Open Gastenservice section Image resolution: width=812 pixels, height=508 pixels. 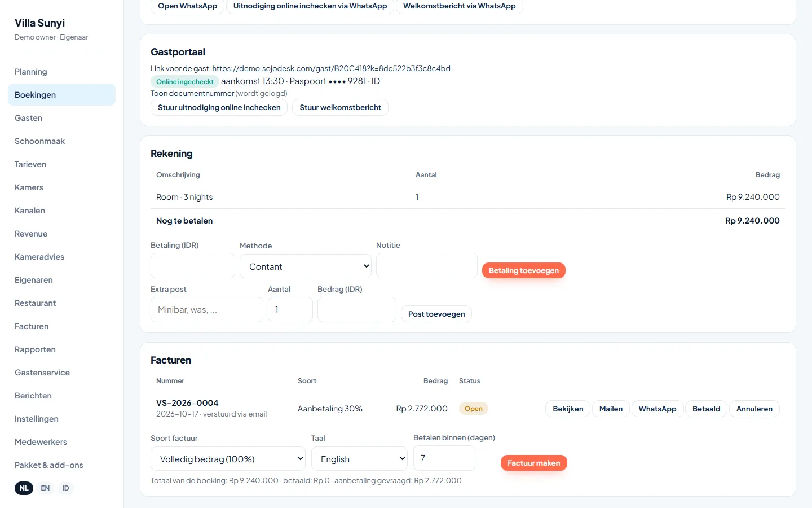pos(61,373)
